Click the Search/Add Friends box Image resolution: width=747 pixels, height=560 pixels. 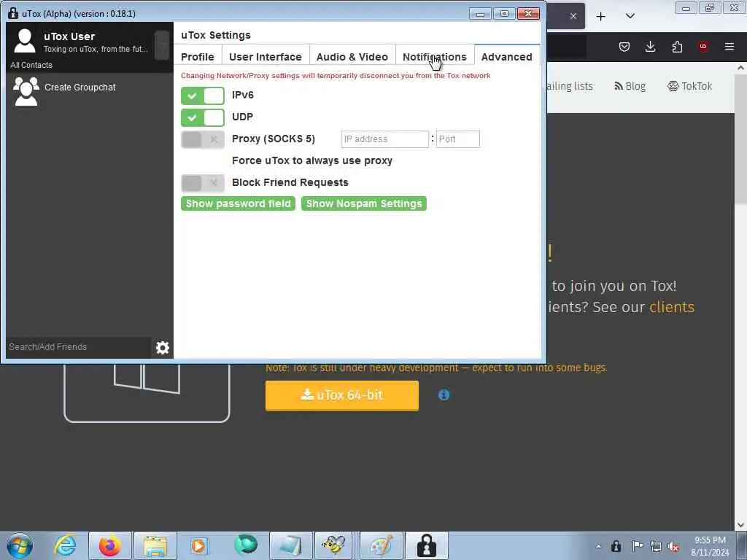[79, 347]
